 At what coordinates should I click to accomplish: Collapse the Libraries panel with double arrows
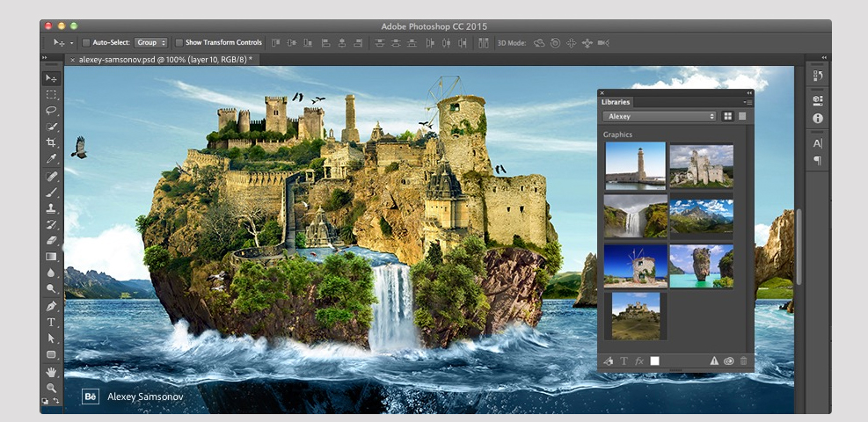point(749,93)
